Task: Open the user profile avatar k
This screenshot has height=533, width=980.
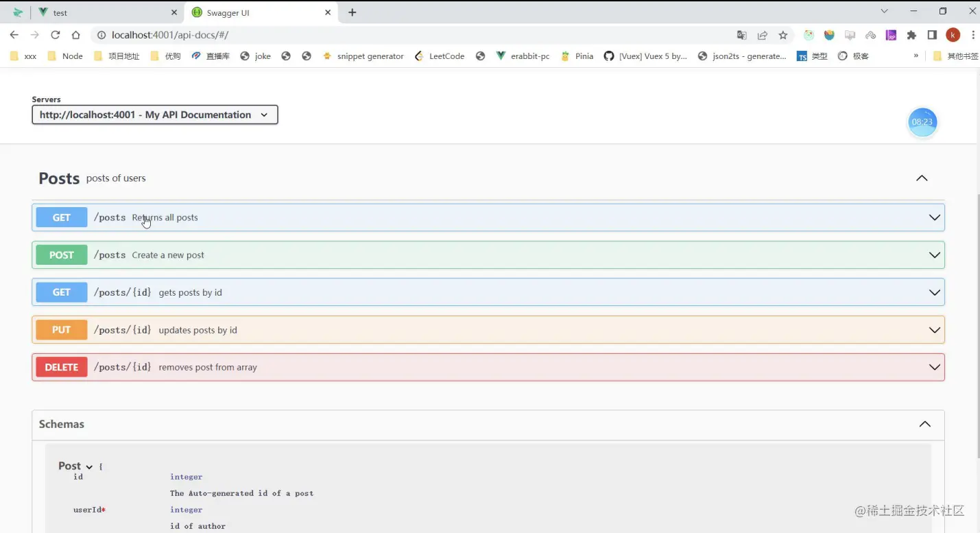Action: tap(953, 35)
